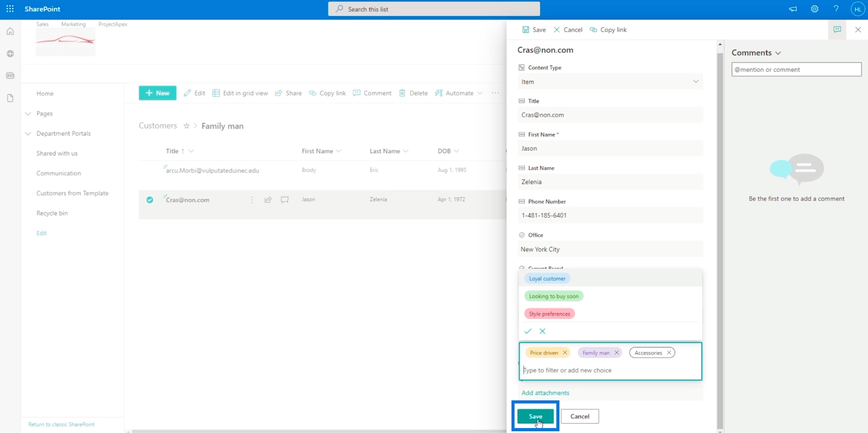Click the Cancel button at form bottom

point(580,416)
